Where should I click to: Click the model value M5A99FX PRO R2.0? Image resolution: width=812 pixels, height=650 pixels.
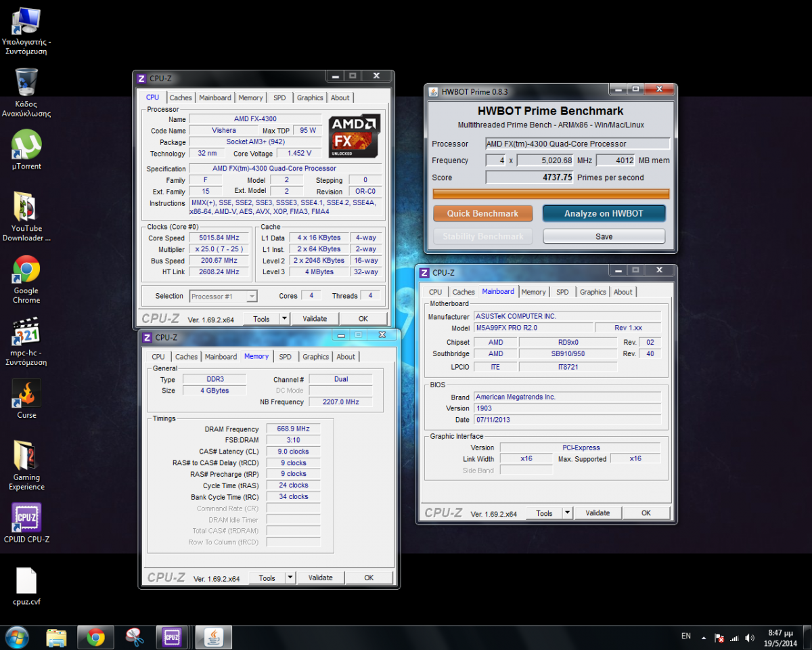pos(533,328)
